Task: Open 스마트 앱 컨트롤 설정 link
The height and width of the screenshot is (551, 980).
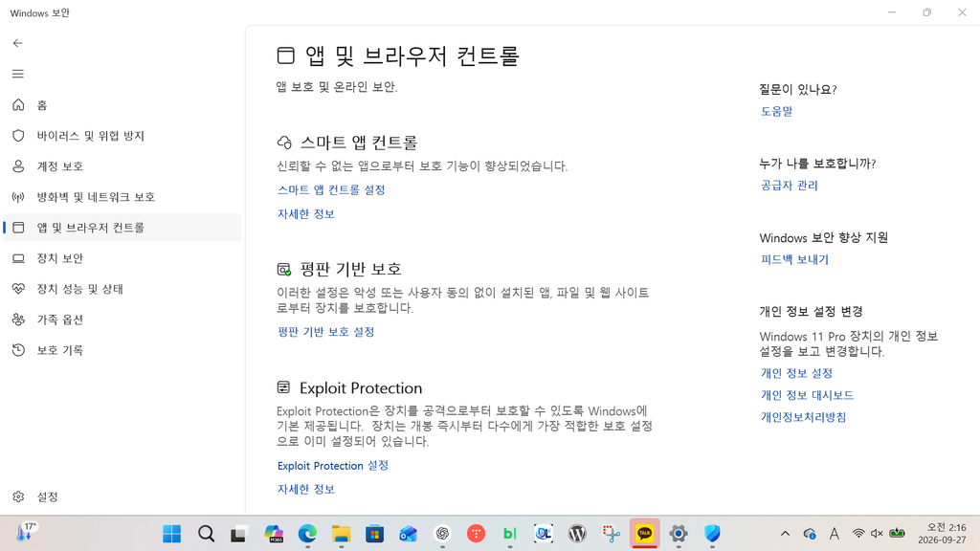Action: coord(331,190)
